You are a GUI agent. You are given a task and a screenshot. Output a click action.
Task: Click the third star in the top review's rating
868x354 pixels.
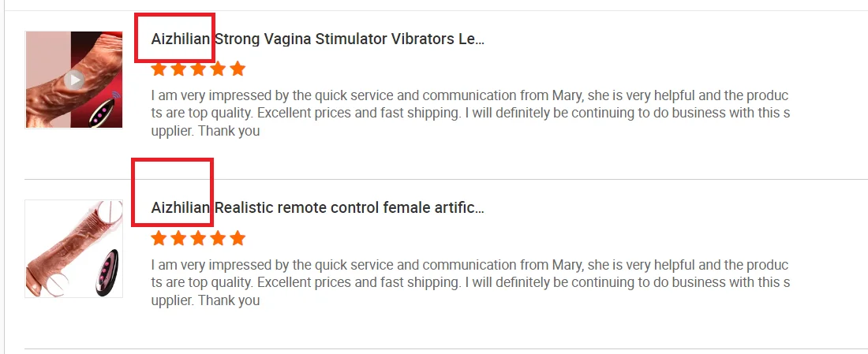tap(198, 69)
